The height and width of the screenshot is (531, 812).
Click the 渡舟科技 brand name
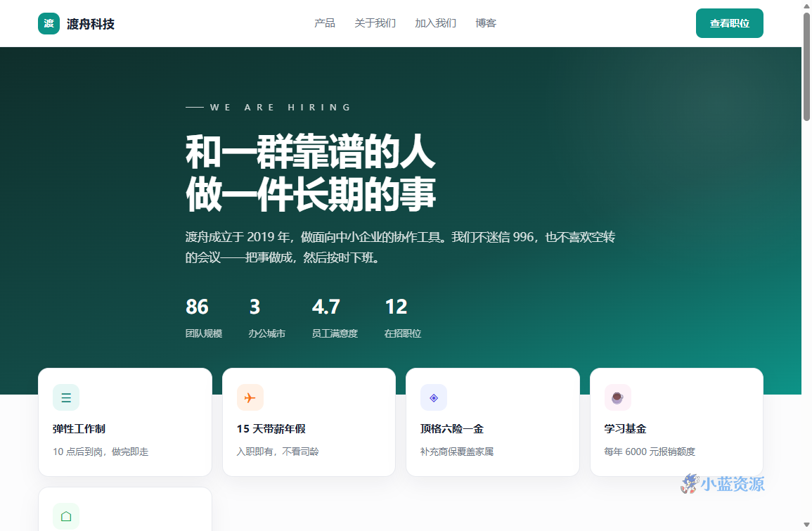coord(91,24)
